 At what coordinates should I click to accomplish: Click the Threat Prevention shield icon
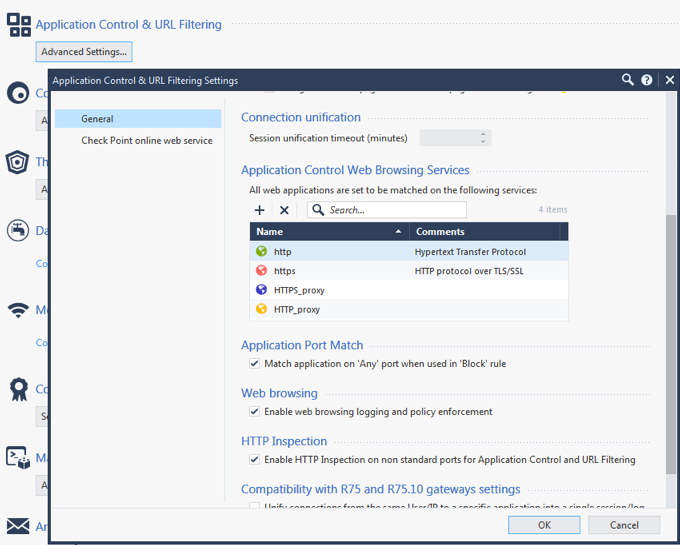click(17, 162)
